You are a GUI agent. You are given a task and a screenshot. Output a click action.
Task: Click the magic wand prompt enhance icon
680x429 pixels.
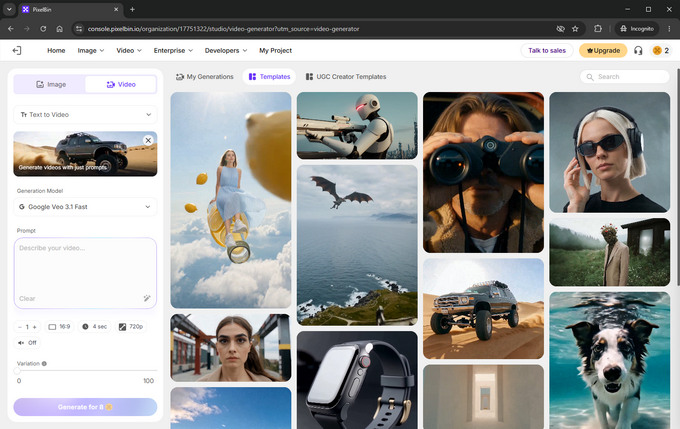(147, 298)
